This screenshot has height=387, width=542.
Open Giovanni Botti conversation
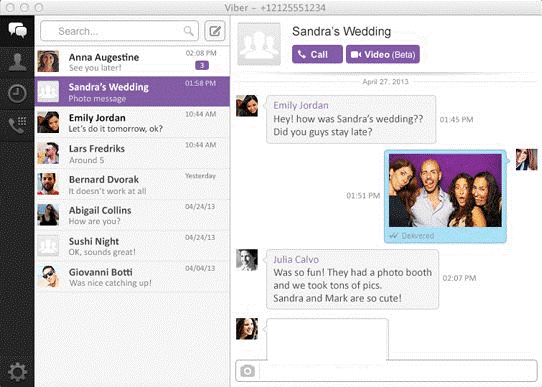(132, 277)
